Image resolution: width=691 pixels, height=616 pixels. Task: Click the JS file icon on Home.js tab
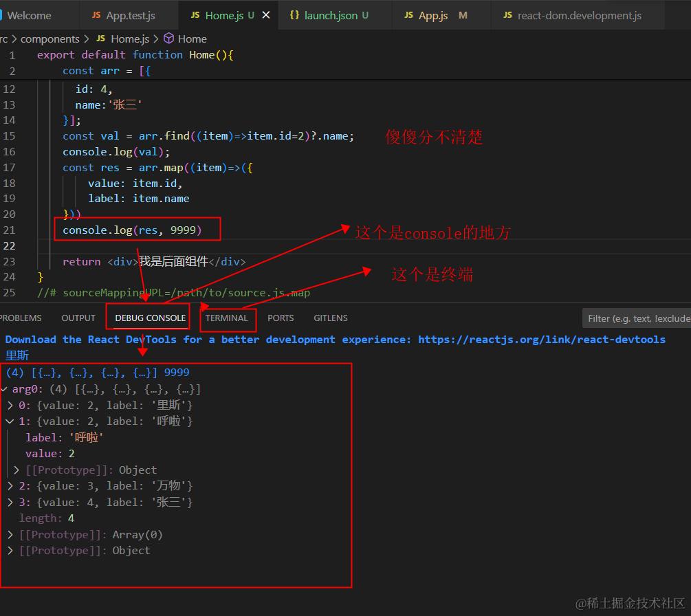click(x=195, y=15)
